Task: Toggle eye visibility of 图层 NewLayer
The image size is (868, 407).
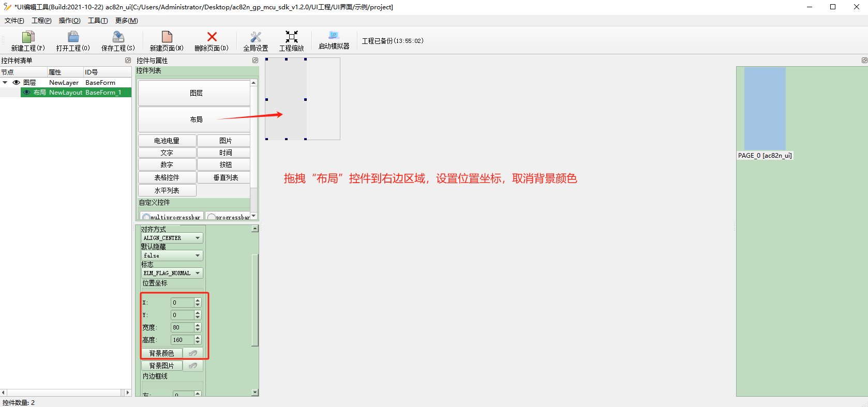Action: point(16,83)
